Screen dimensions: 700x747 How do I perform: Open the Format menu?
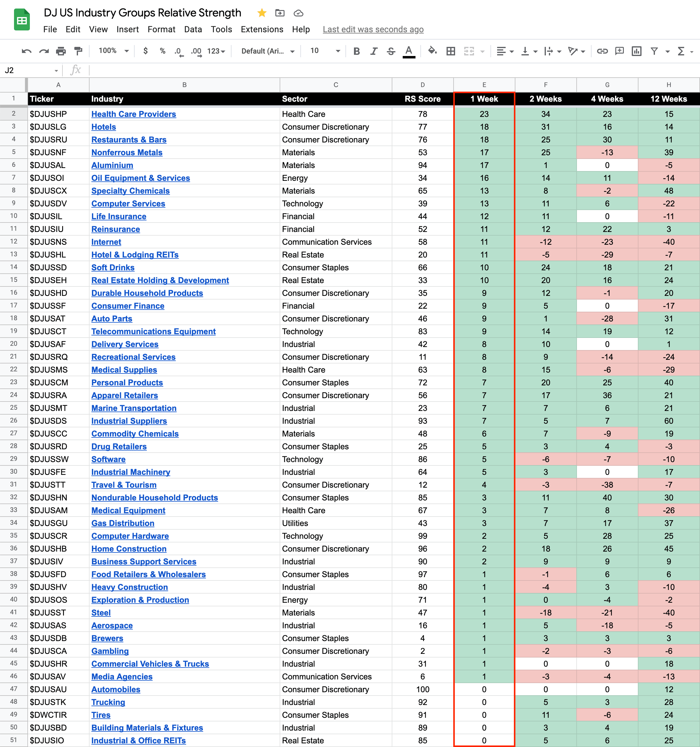click(x=161, y=29)
